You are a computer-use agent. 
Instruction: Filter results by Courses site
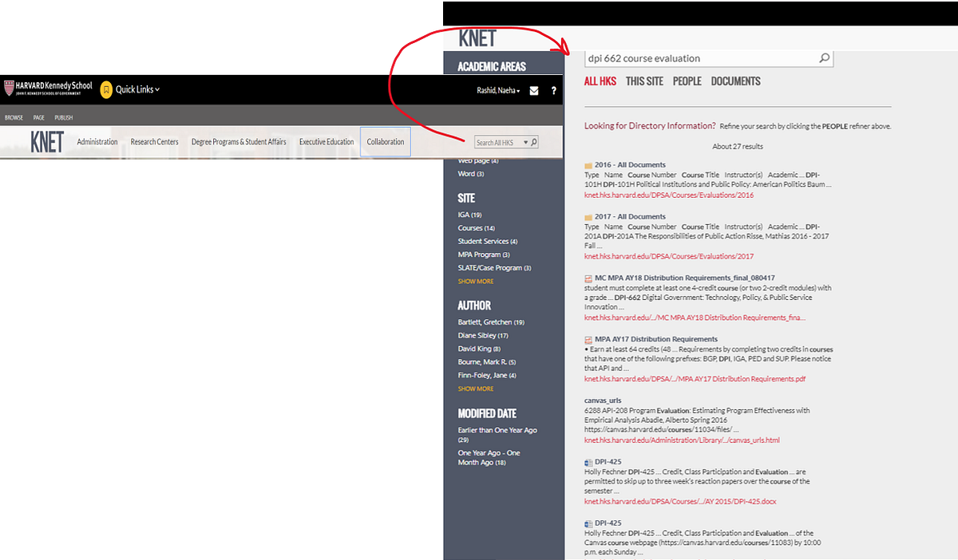[476, 228]
